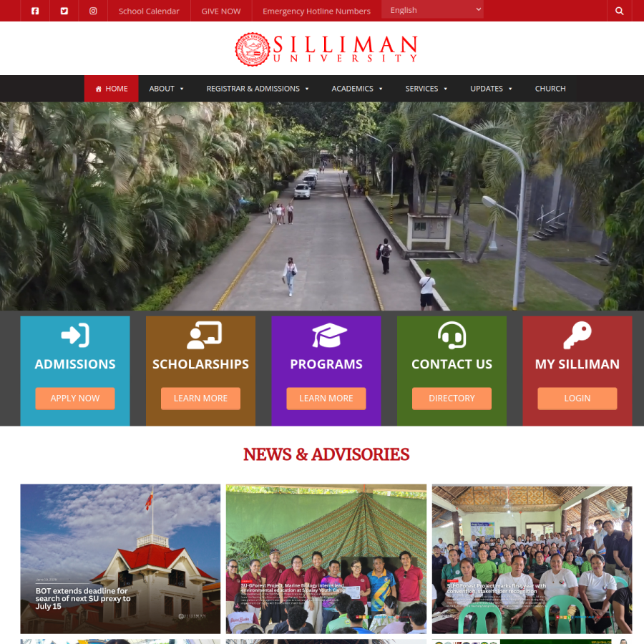Open the School Calendar link

[149, 11]
